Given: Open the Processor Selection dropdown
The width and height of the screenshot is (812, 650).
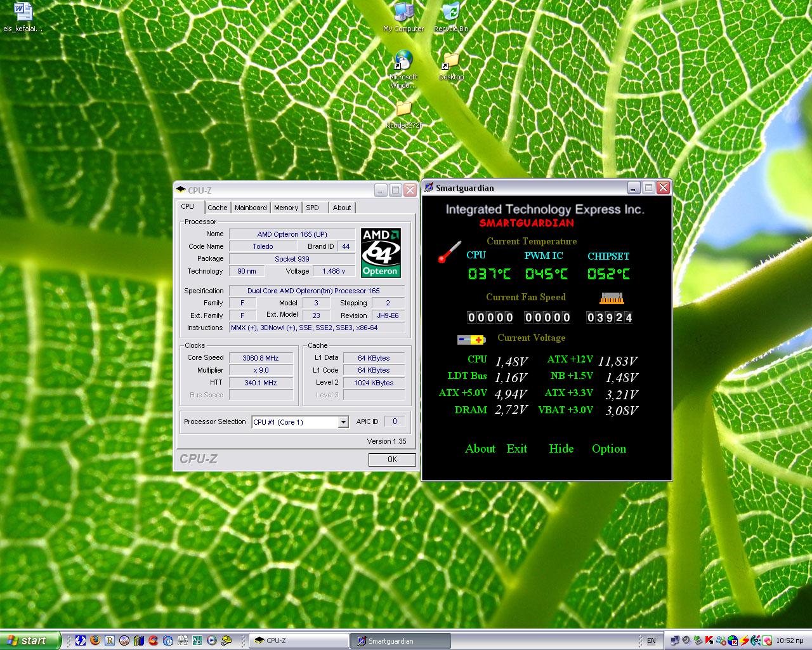Looking at the screenshot, I should 301,422.
